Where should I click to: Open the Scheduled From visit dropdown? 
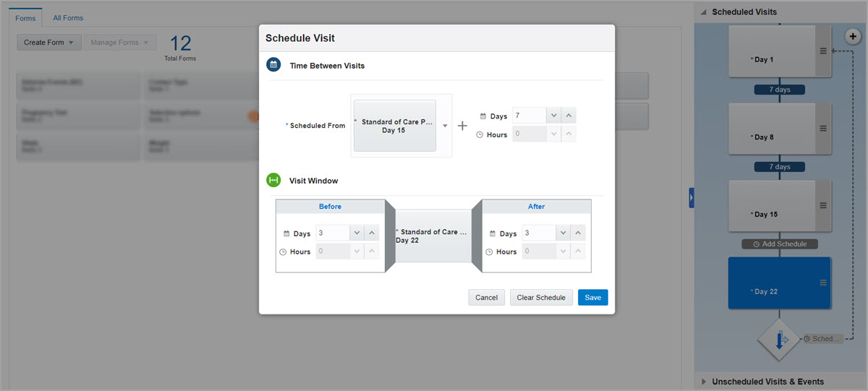pyautogui.click(x=446, y=126)
